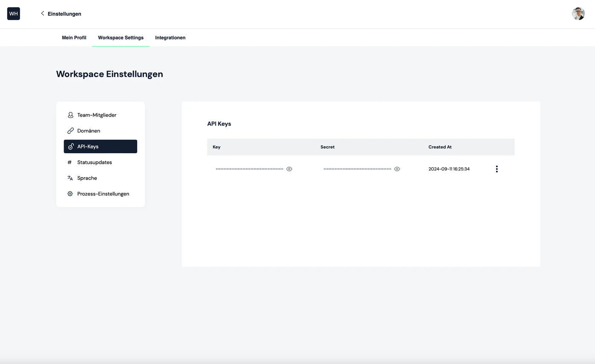Click the Sprache translate icon
Image resolution: width=595 pixels, height=364 pixels.
[x=70, y=178]
